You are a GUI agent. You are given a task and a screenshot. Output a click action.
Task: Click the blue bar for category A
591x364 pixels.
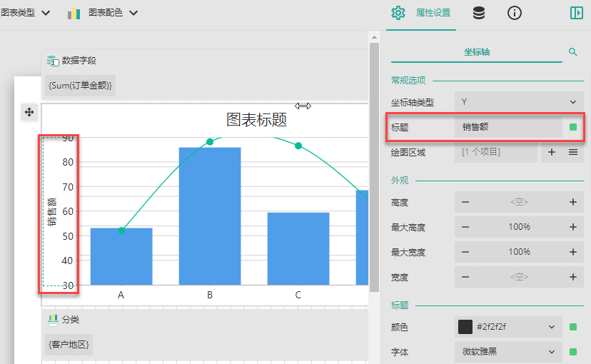pos(121,257)
